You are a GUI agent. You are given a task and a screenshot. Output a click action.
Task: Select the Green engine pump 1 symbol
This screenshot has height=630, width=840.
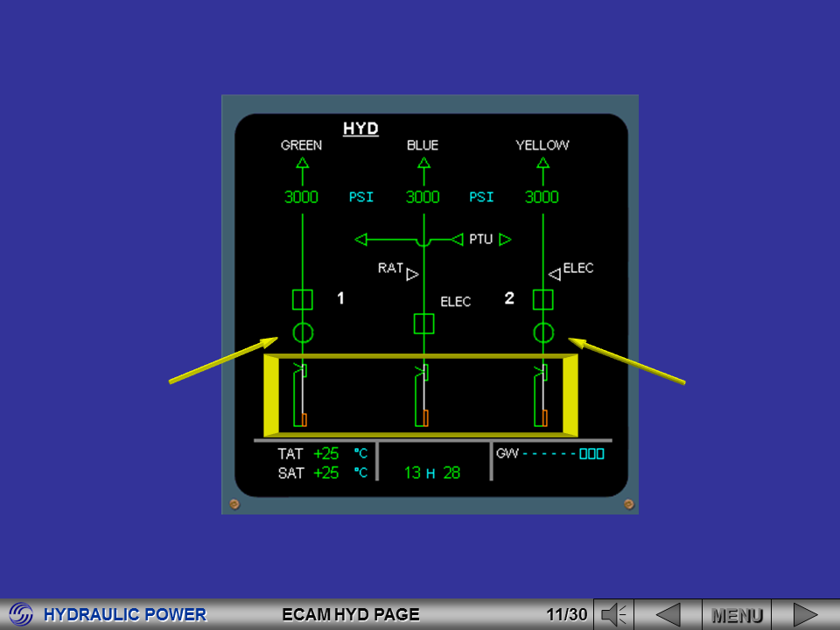coord(302,299)
